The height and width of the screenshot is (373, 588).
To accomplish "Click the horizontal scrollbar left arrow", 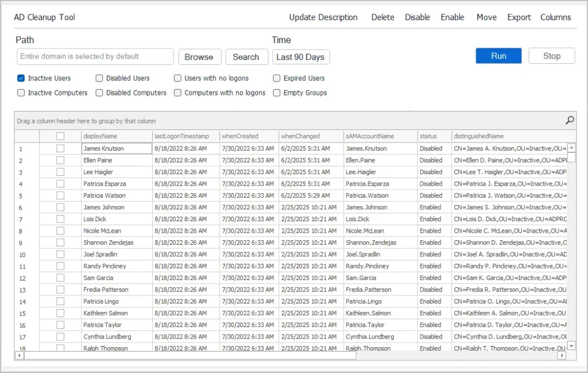I will point(19,355).
